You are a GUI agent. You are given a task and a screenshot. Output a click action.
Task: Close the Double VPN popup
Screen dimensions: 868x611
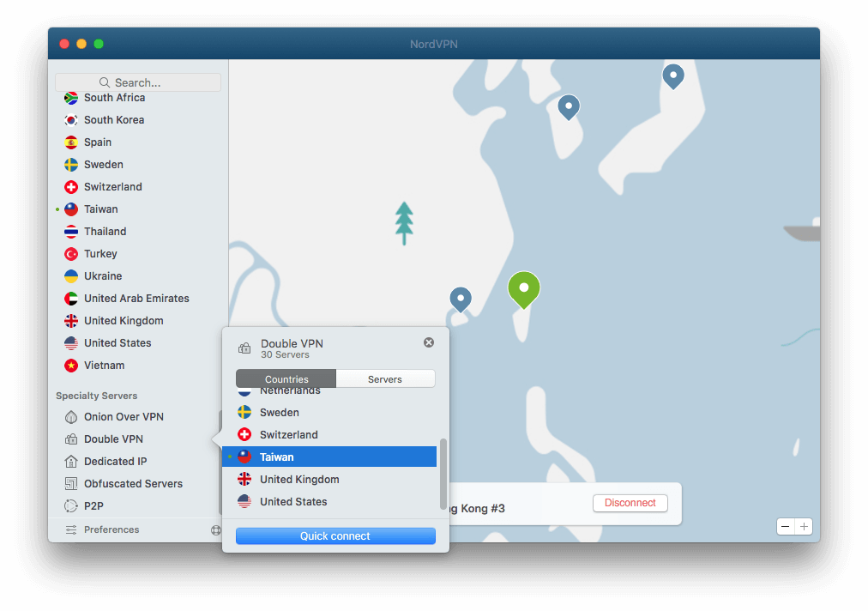[429, 342]
